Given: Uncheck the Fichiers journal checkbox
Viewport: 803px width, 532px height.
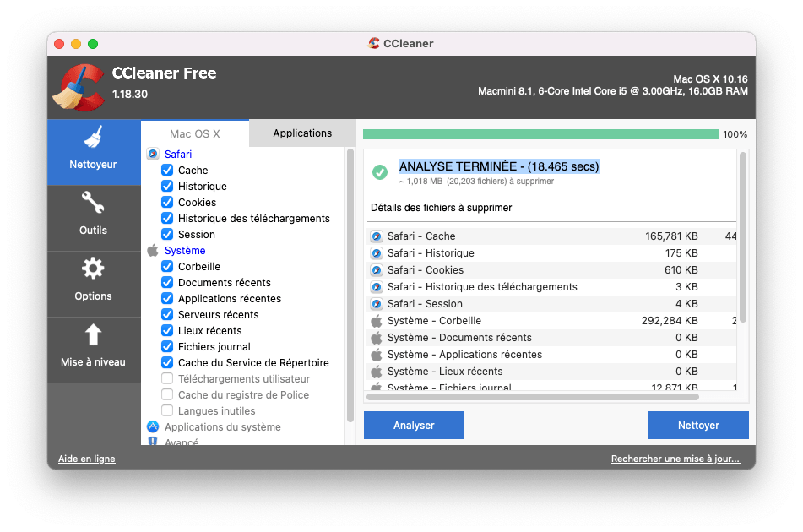Looking at the screenshot, I should pyautogui.click(x=167, y=347).
